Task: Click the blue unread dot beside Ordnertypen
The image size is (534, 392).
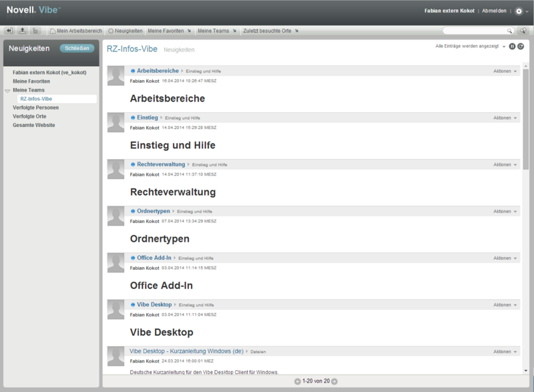Action: 133,211
